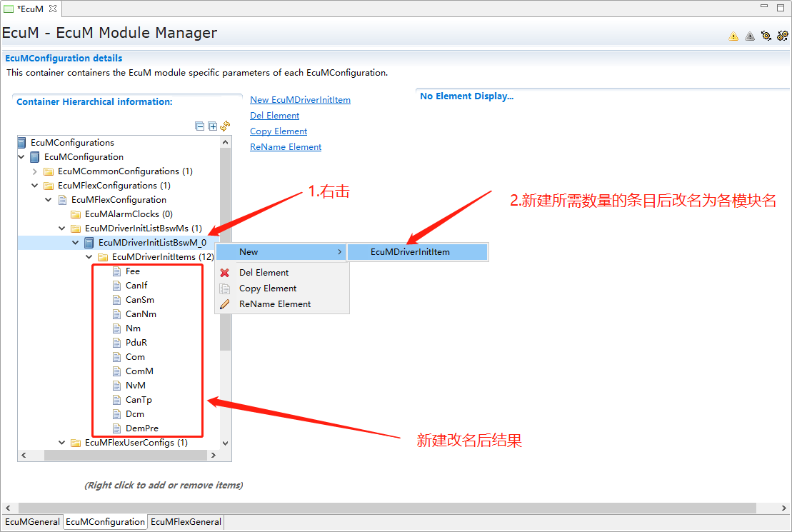Image resolution: width=792 pixels, height=532 pixels.
Task: Close the EcuM editor tab
Action: click(52, 9)
